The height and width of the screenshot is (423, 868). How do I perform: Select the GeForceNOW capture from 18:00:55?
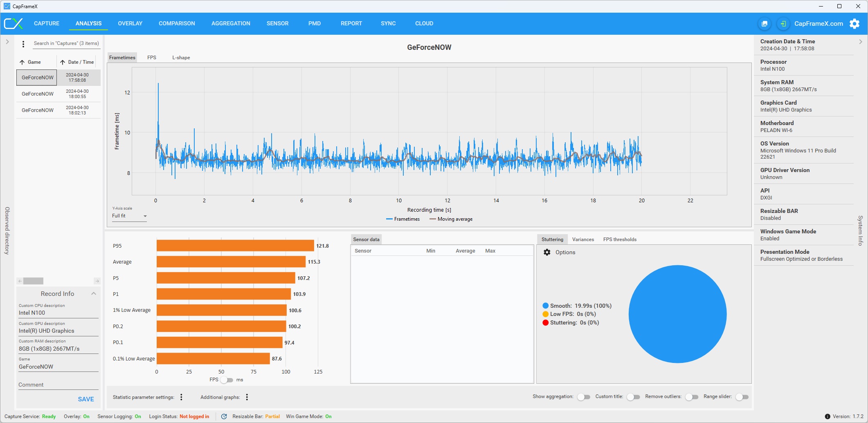pos(58,94)
